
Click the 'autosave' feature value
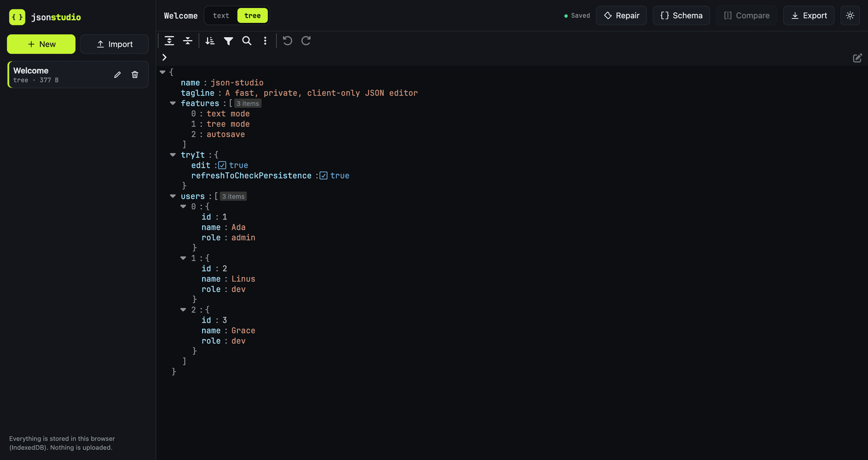(x=225, y=134)
